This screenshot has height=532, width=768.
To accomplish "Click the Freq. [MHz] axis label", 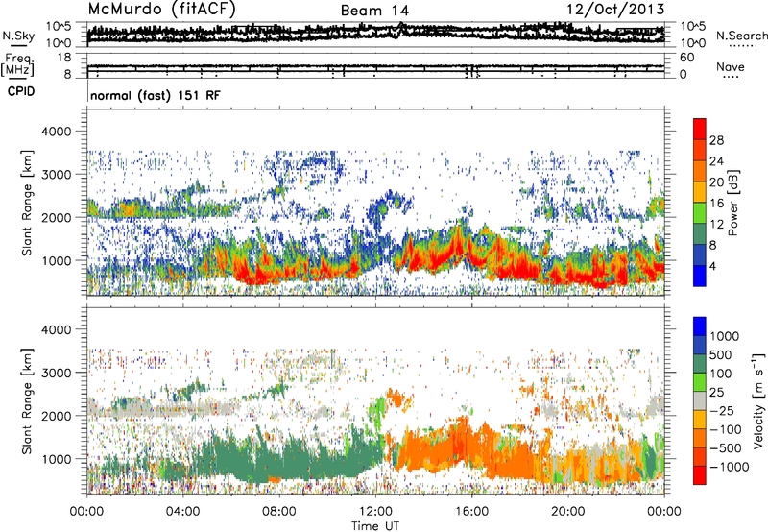I will (18, 64).
